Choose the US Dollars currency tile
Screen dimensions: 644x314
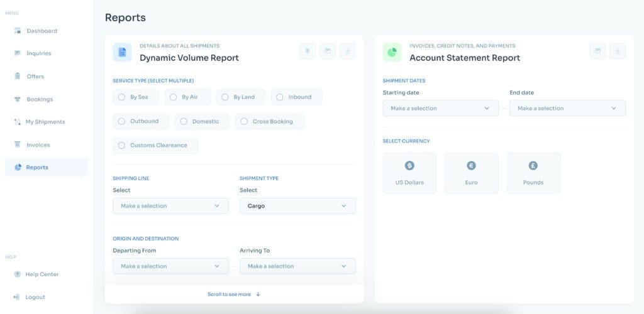[x=409, y=173]
